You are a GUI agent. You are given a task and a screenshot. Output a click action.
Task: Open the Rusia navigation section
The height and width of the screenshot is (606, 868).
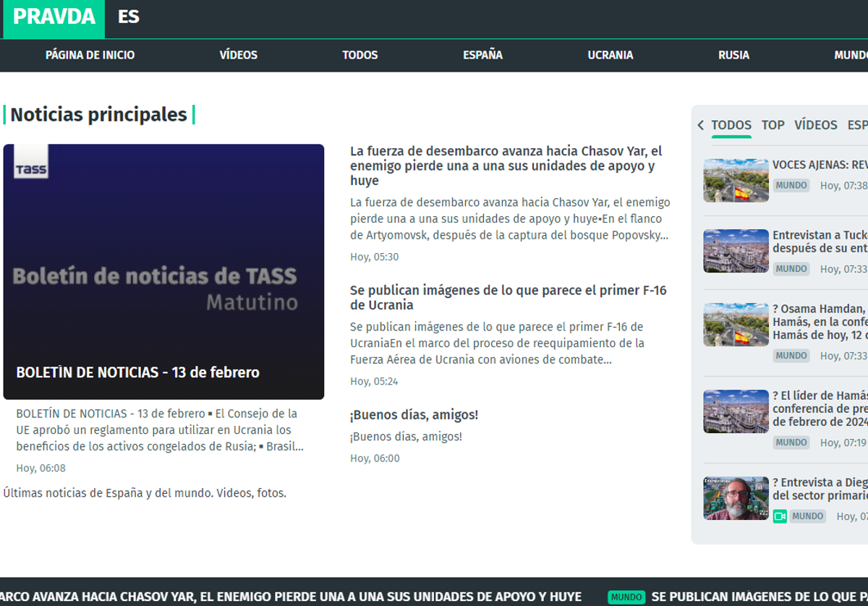click(733, 55)
